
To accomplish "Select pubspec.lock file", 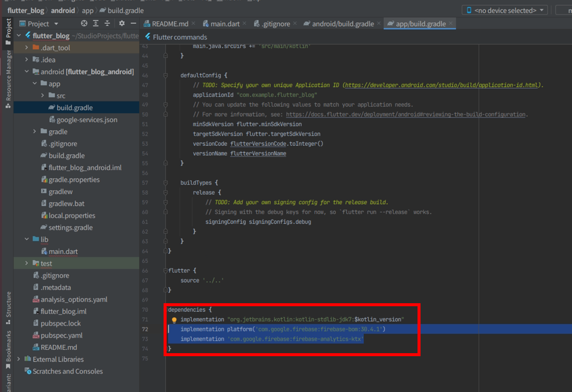I will pyautogui.click(x=57, y=323).
